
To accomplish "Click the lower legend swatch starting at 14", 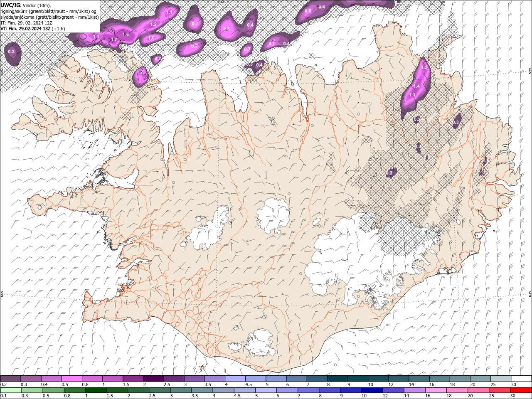I will pyautogui.click(x=414, y=390).
